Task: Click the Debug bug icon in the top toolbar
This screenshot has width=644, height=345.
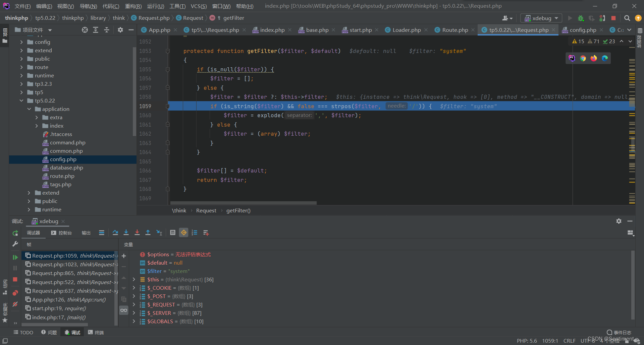Action: (x=581, y=18)
